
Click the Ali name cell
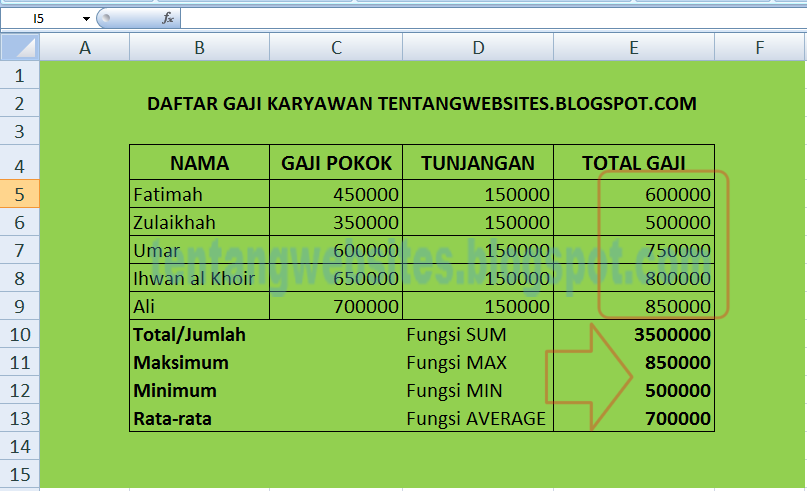(x=199, y=306)
